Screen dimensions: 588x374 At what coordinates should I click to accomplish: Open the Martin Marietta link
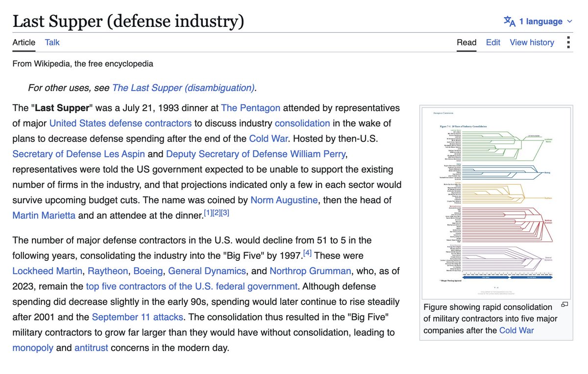tap(44, 215)
